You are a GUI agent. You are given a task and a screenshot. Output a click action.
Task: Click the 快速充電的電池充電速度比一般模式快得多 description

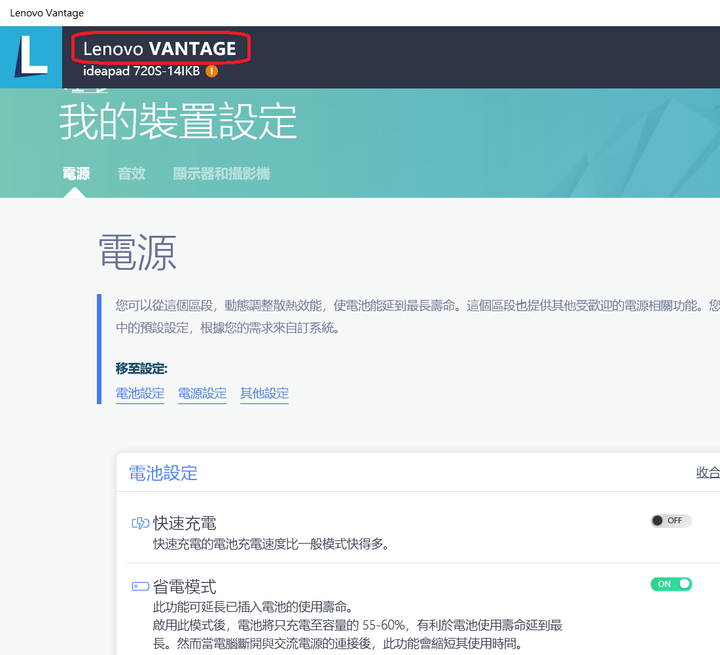point(271,544)
